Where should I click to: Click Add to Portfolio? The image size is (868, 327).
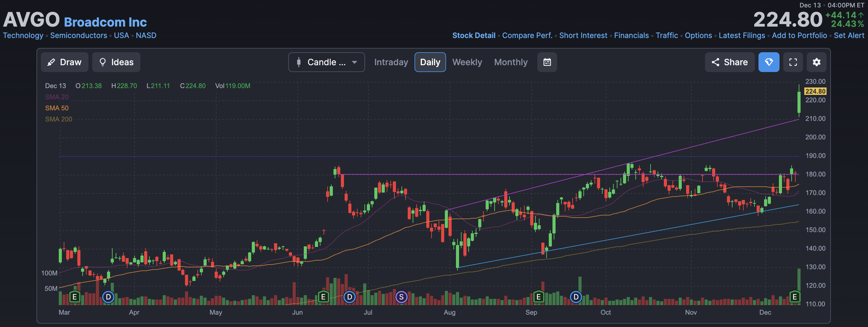799,35
